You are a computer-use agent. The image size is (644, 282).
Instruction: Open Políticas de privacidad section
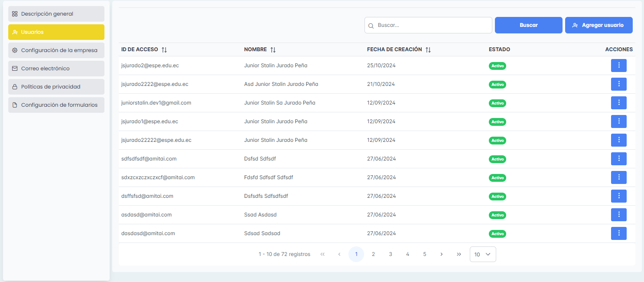click(x=56, y=87)
